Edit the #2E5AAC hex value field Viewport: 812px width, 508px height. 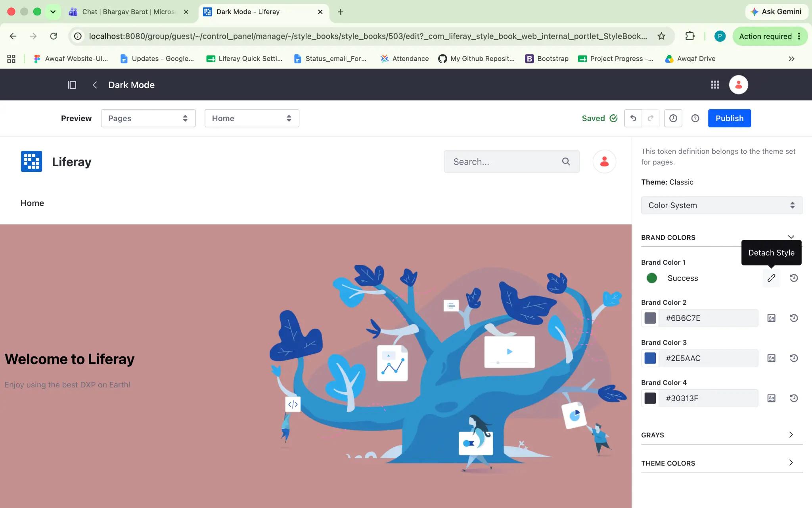tap(708, 358)
